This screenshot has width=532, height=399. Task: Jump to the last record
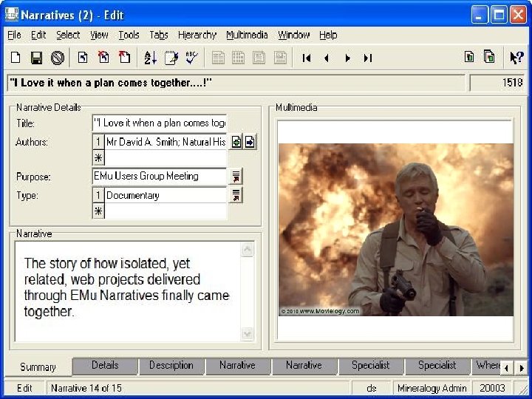pyautogui.click(x=368, y=58)
